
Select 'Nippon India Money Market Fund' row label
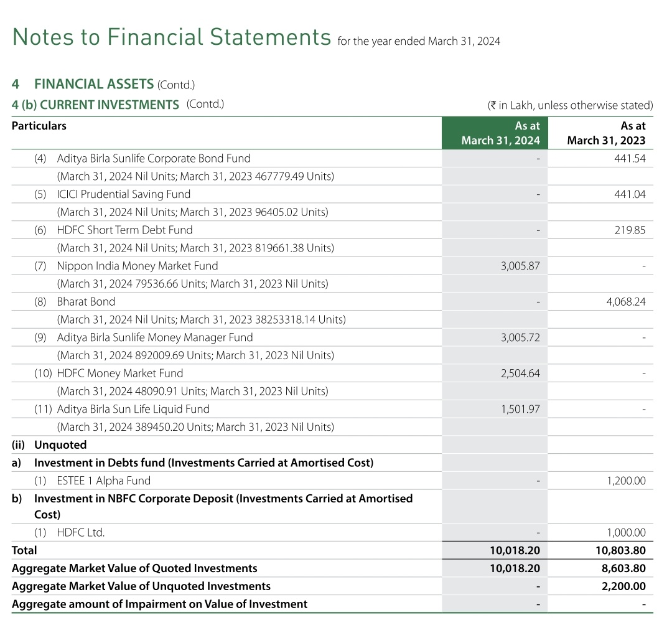tap(138, 266)
